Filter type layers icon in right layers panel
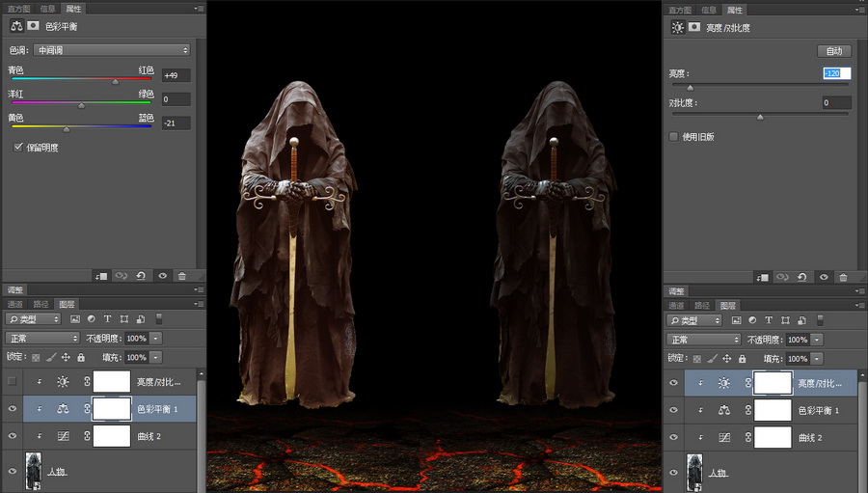The image size is (868, 493). 769,320
